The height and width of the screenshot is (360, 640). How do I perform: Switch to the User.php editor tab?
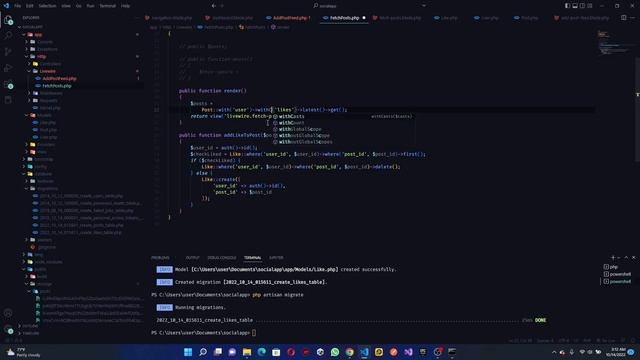[x=489, y=18]
